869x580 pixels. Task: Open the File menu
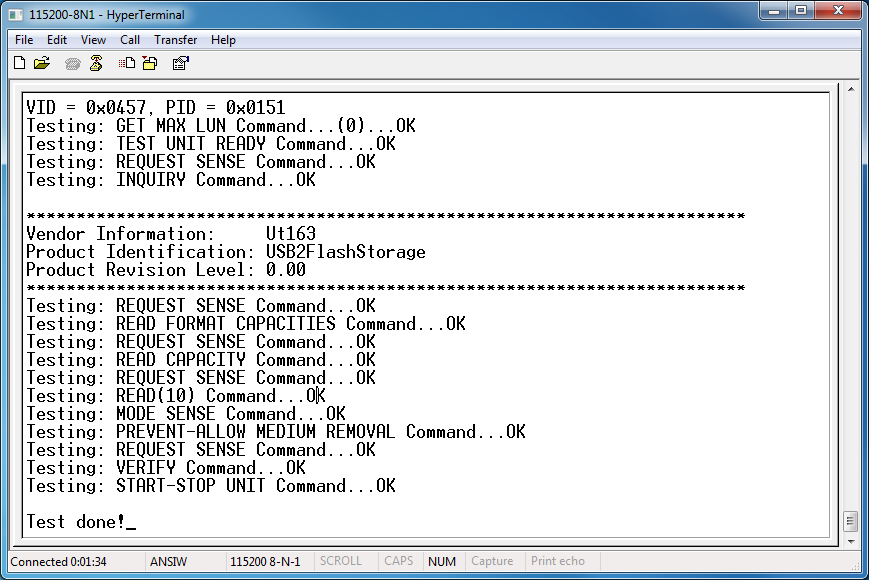click(x=24, y=40)
